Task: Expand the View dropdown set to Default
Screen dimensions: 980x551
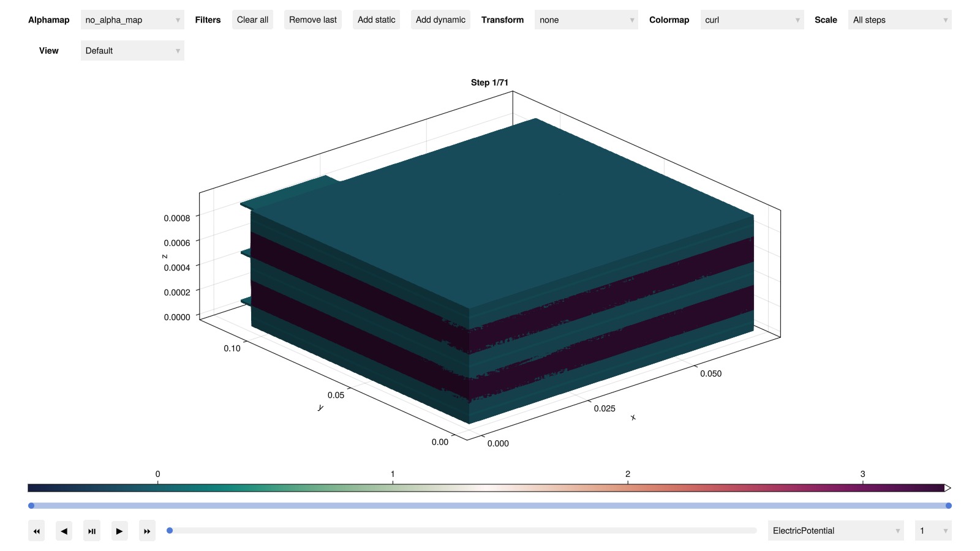Action: (132, 51)
